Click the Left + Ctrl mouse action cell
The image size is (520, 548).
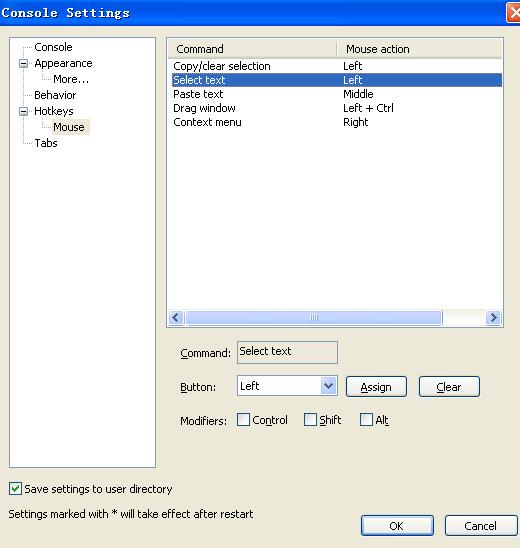(368, 108)
